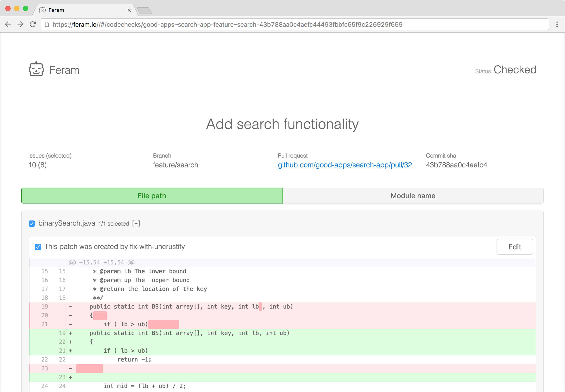The height and width of the screenshot is (392, 565).
Task: Click the binarySearch.java file name
Action: (67, 223)
